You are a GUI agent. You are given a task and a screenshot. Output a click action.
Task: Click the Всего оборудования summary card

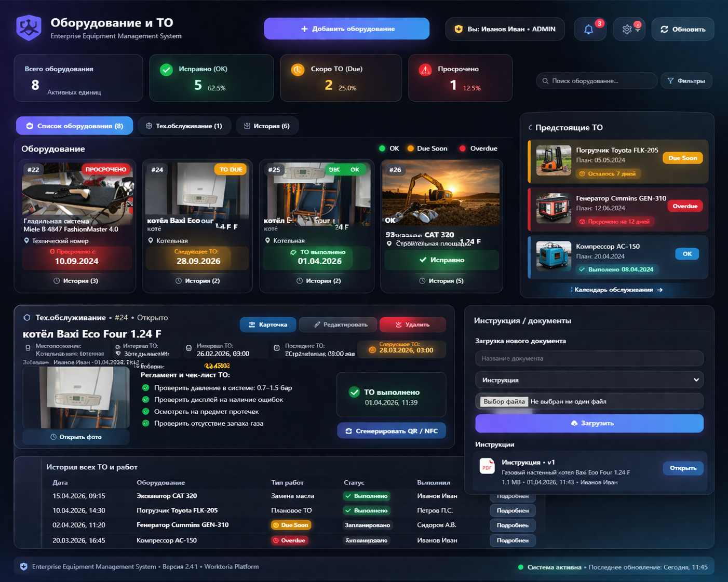78,78
